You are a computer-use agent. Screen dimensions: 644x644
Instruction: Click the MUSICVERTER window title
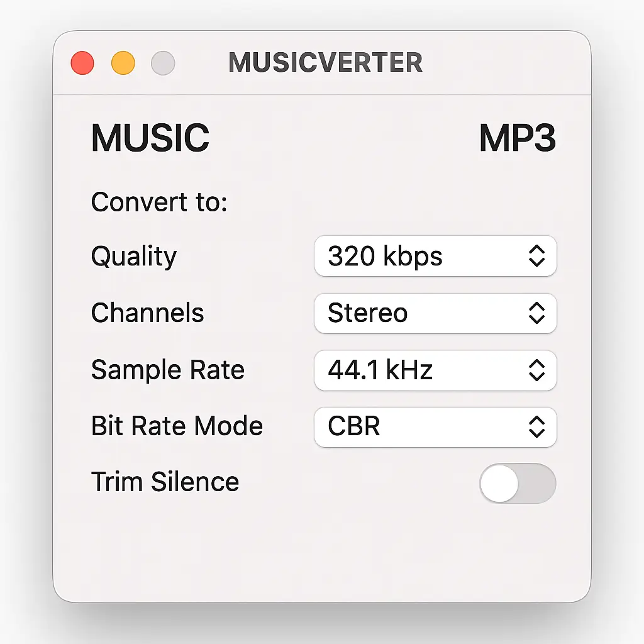[325, 62]
